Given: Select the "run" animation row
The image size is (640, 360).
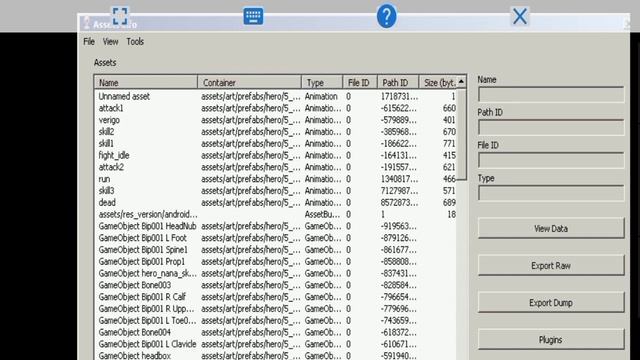Looking at the screenshot, I should pos(276,179).
